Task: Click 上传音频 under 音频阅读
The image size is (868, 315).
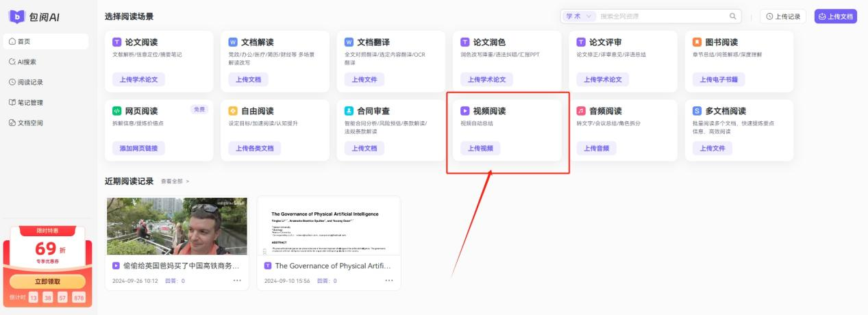Action: (597, 148)
